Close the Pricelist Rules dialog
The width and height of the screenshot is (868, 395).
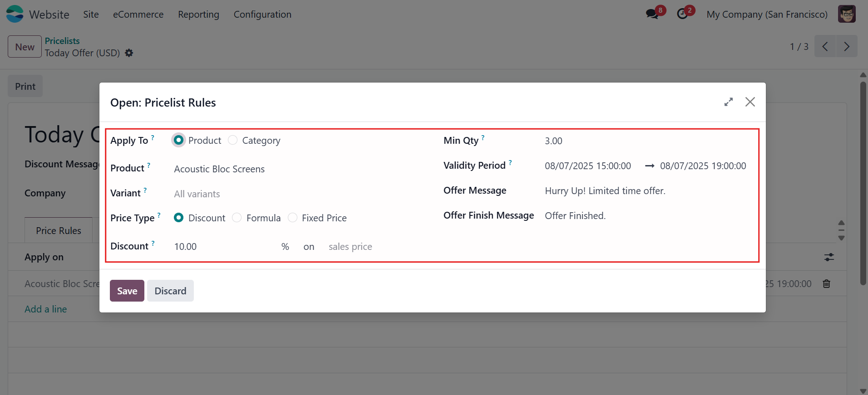(750, 102)
